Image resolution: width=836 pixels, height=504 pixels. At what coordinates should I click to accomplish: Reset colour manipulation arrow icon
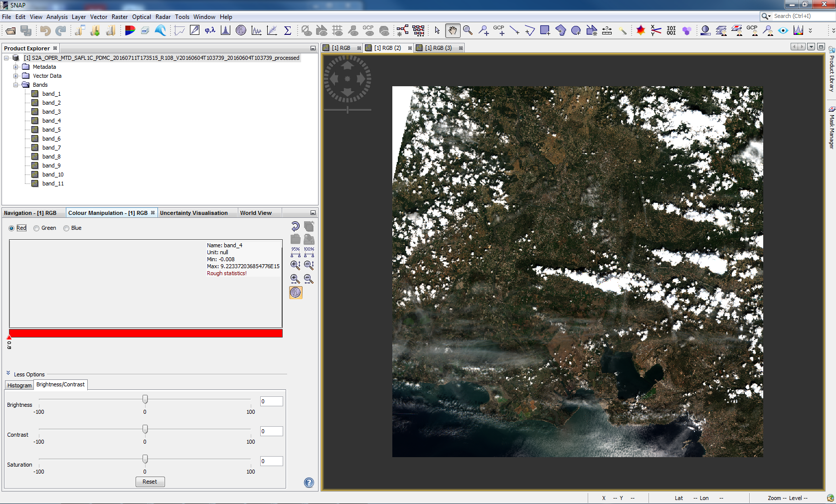[x=296, y=226]
